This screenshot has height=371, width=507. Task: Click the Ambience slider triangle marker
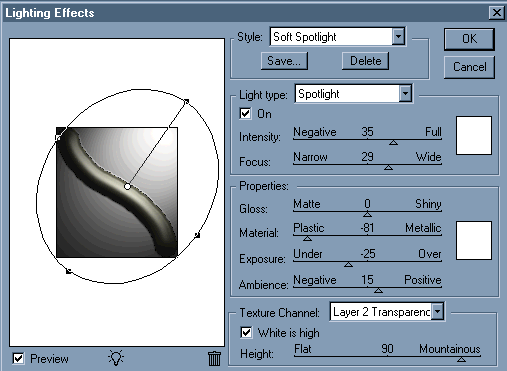(x=378, y=290)
